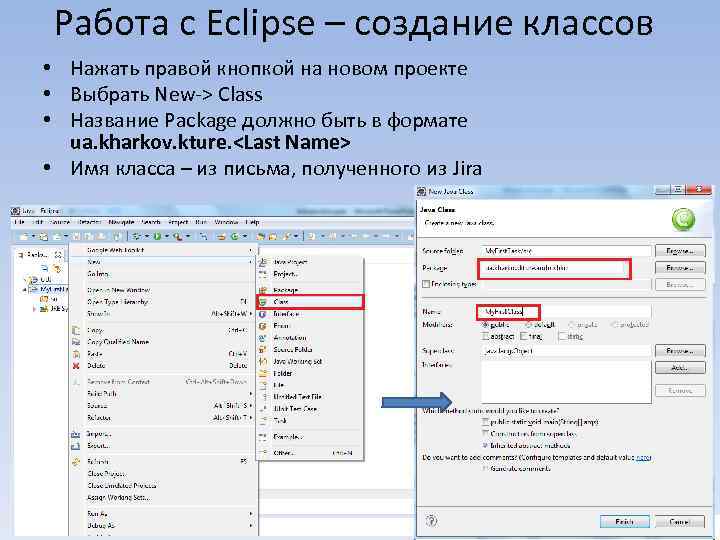Open the Navigate menu in Eclipse

pyautogui.click(x=121, y=222)
